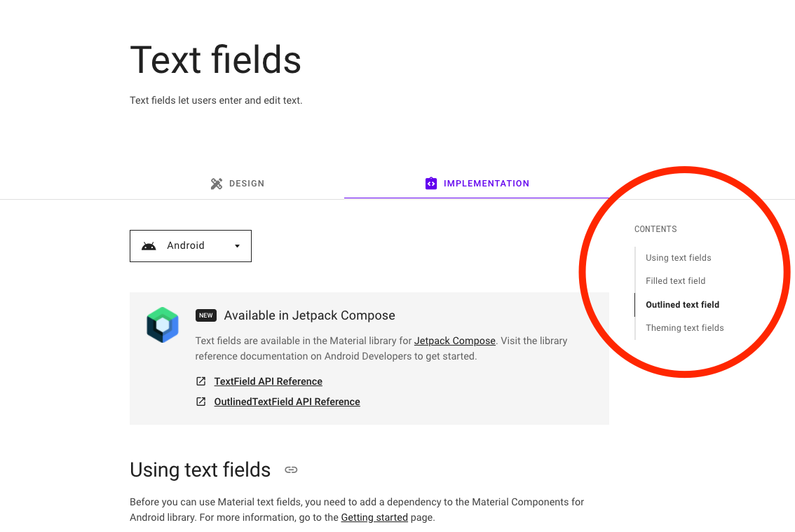The height and width of the screenshot is (532, 795).
Task: Click the Android robot icon in platform selector
Action: pyautogui.click(x=149, y=245)
